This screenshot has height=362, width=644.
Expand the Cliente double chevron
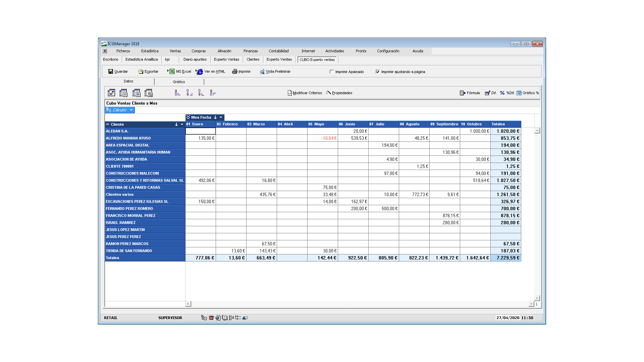click(108, 124)
